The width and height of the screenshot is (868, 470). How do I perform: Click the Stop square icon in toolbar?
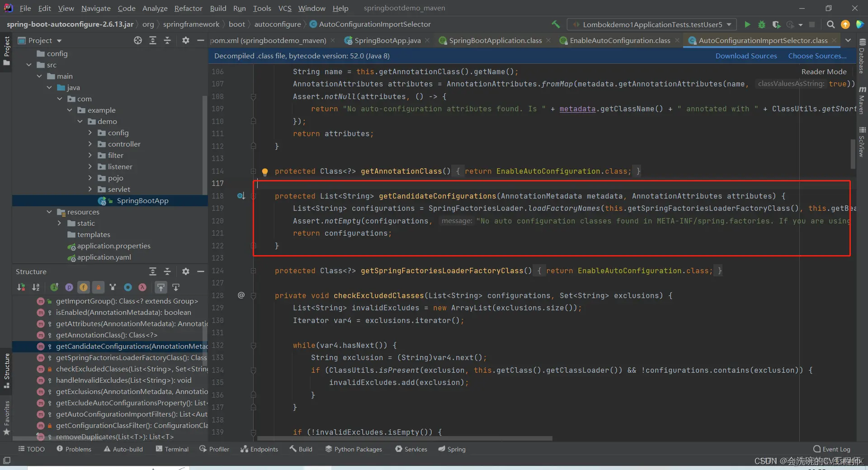click(812, 24)
